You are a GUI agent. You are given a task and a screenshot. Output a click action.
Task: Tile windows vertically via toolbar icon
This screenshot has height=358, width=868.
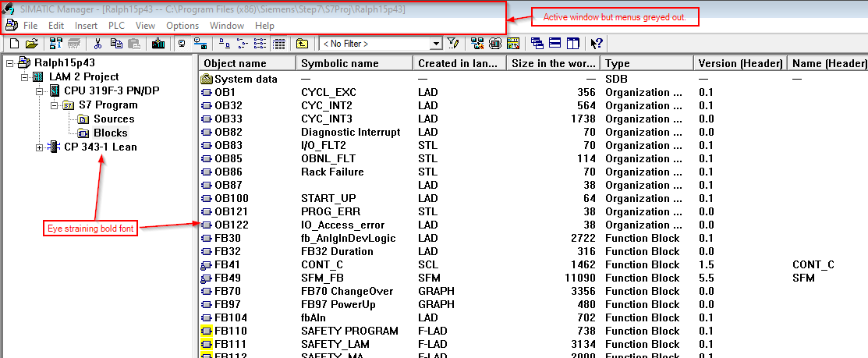pyautogui.click(x=573, y=44)
